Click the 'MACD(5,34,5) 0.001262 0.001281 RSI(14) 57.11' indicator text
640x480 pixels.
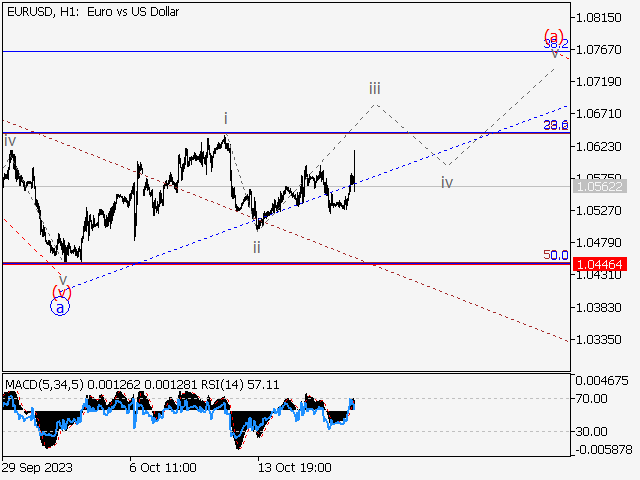pyautogui.click(x=142, y=385)
